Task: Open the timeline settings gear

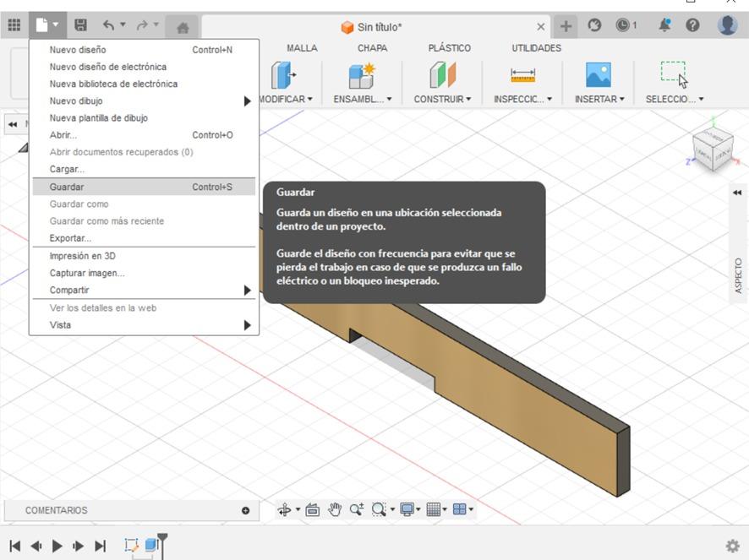Action: [x=732, y=545]
